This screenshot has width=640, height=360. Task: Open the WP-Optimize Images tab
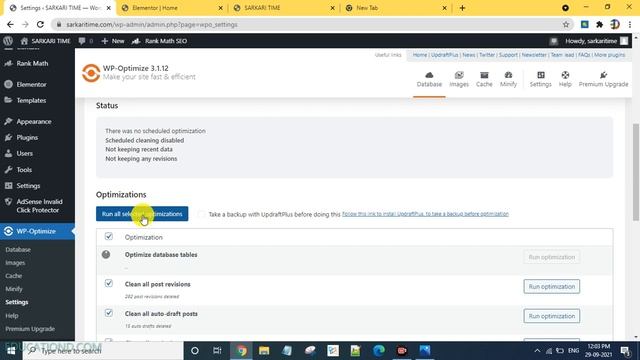pos(459,79)
